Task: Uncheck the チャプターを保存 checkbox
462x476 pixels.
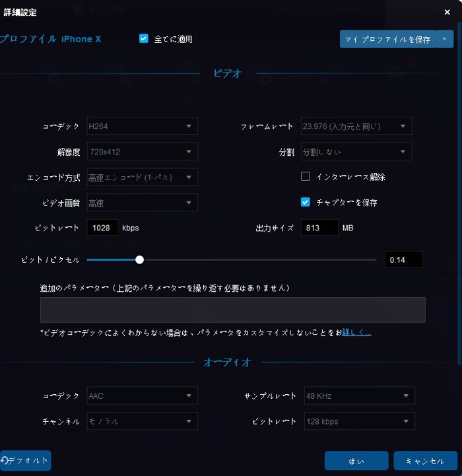Action: (306, 203)
